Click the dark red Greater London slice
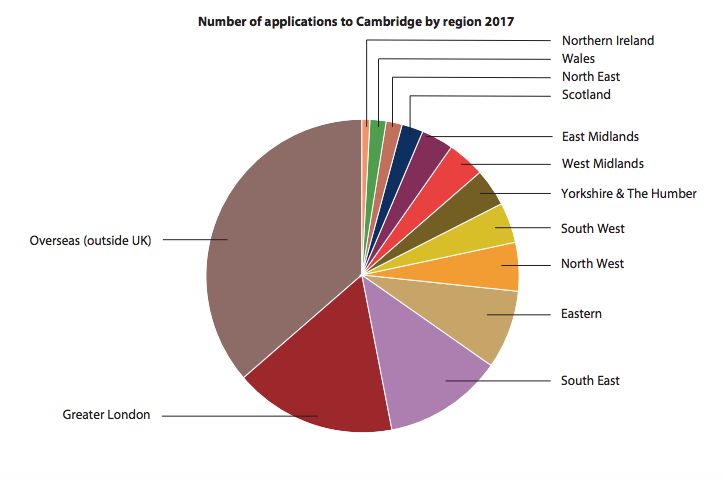The height and width of the screenshot is (480, 723). pos(327,369)
